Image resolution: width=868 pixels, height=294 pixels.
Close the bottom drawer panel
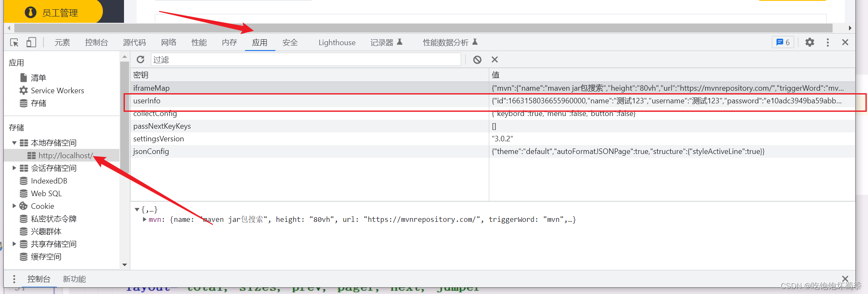pos(845,279)
